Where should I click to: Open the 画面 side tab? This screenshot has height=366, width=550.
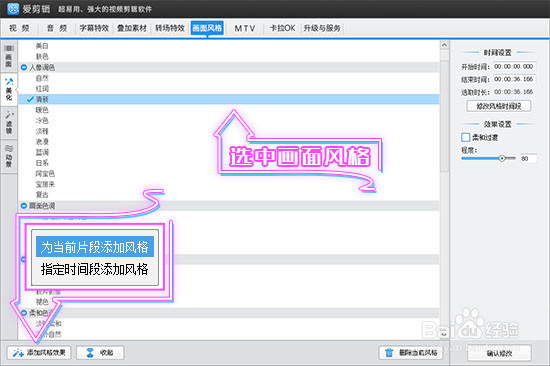point(9,56)
